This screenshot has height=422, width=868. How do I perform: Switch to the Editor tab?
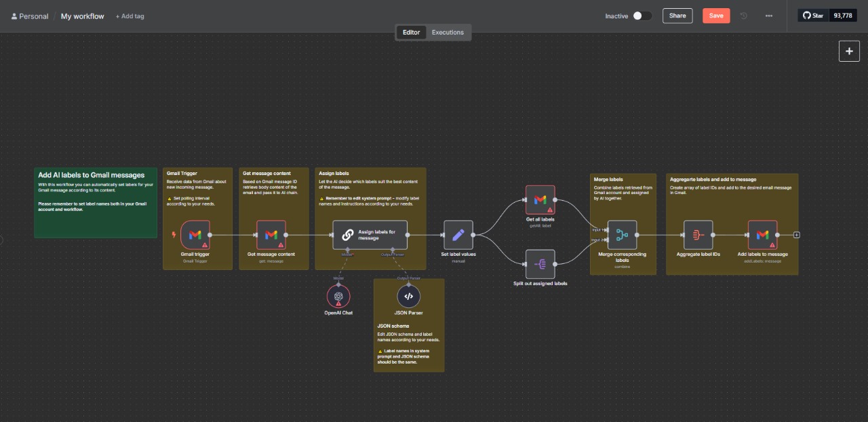(x=411, y=32)
